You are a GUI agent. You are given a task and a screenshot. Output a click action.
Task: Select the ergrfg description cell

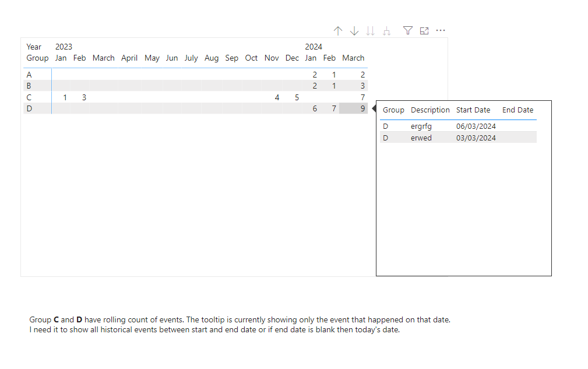[421, 126]
